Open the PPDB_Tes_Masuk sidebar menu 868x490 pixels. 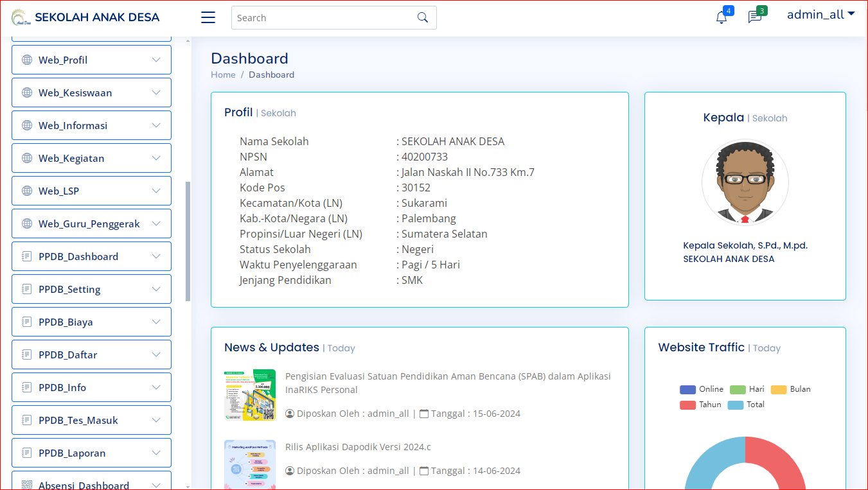91,420
